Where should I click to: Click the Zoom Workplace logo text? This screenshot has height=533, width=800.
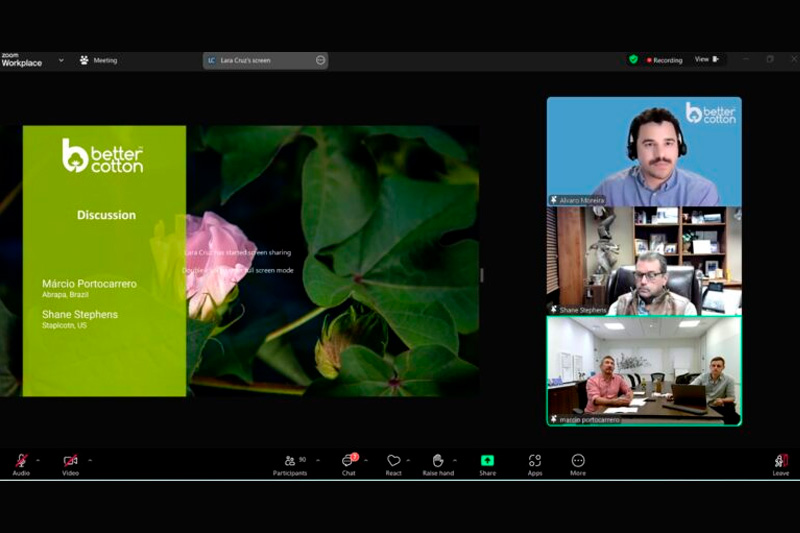pos(21,60)
